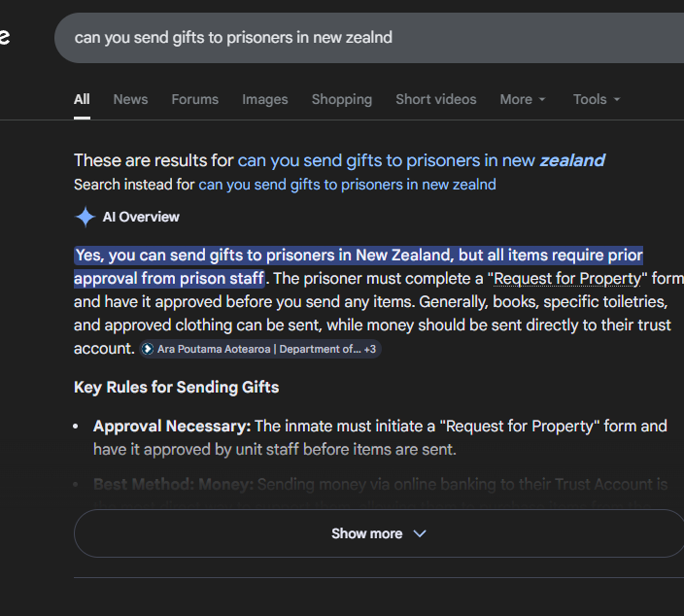
Task: Click the '+3' additional sources indicator
Action: click(370, 349)
